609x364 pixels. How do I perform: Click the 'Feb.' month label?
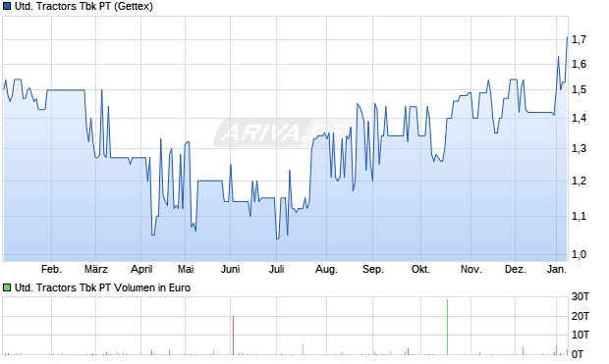(51, 269)
